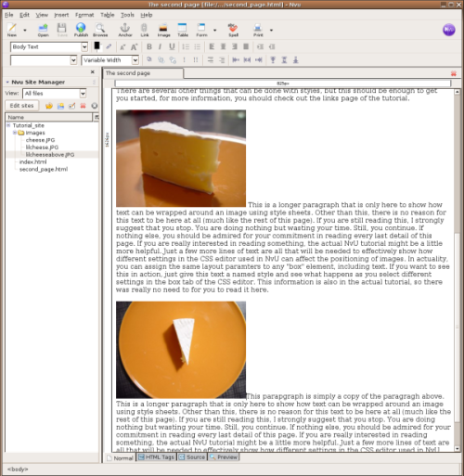Click the top cheese image in page
This screenshot has width=464, height=476.
[181, 159]
